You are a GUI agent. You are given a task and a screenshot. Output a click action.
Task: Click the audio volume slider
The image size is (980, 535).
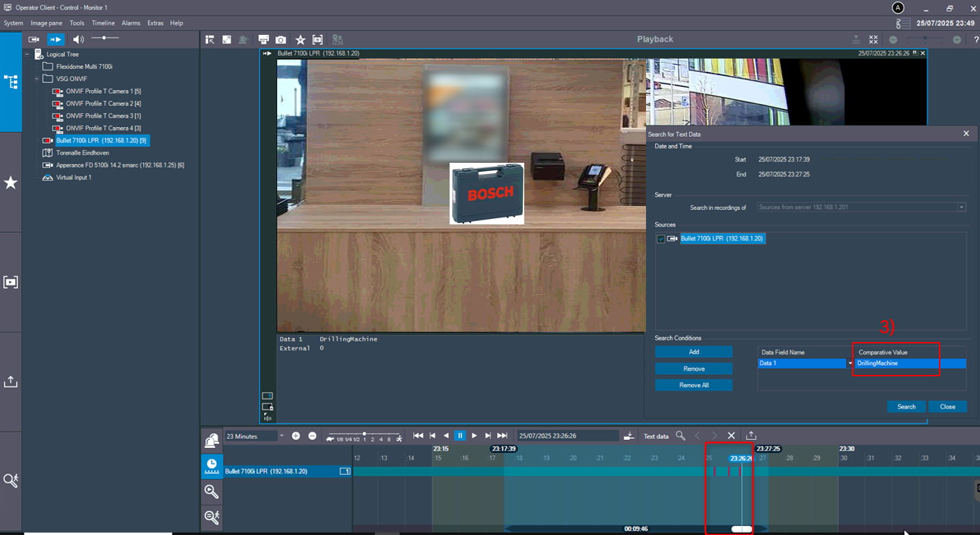coord(105,38)
